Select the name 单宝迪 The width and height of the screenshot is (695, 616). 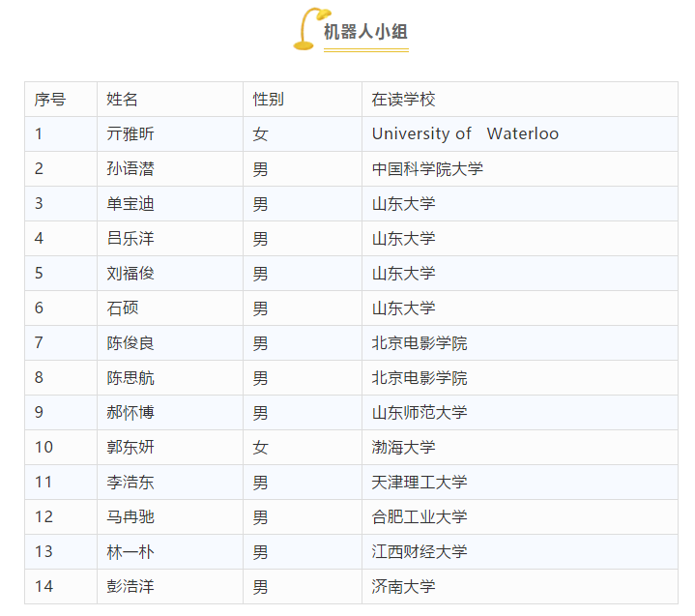130,204
